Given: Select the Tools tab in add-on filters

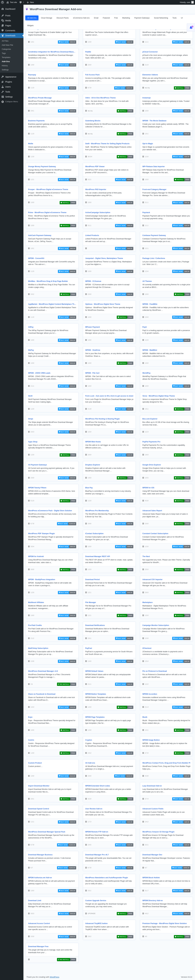Looking at the screenshot, I should coord(174,18).
